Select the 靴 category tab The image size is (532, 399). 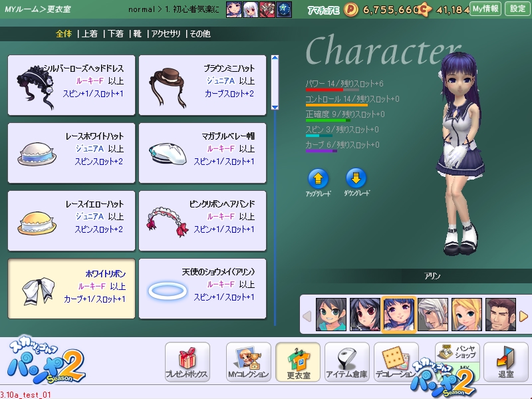point(139,34)
